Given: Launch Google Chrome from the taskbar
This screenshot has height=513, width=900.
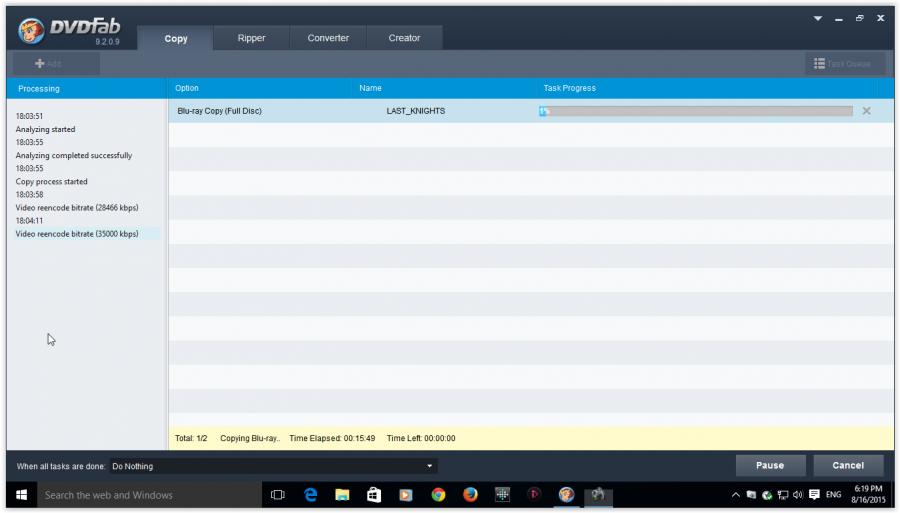Looking at the screenshot, I should point(438,495).
